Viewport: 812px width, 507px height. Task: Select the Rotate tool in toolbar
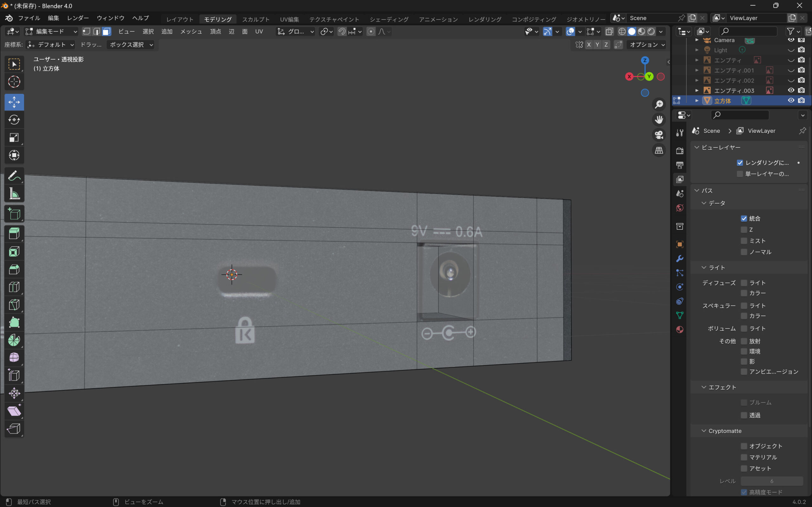14,120
